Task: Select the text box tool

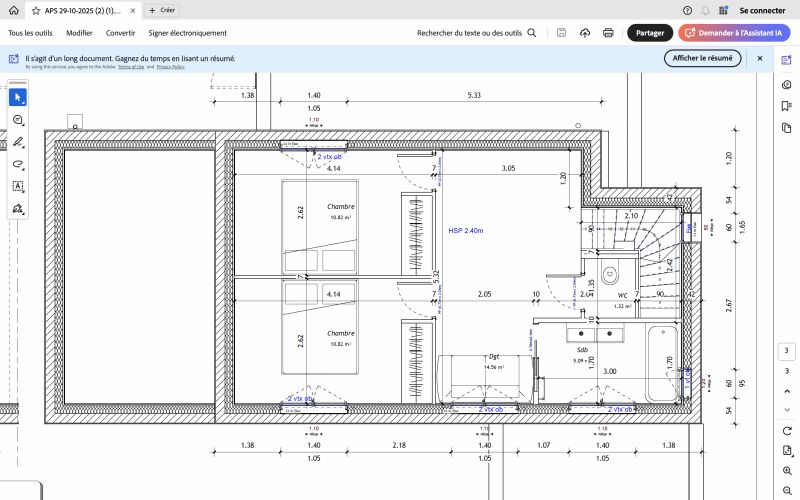Action: 18,186
